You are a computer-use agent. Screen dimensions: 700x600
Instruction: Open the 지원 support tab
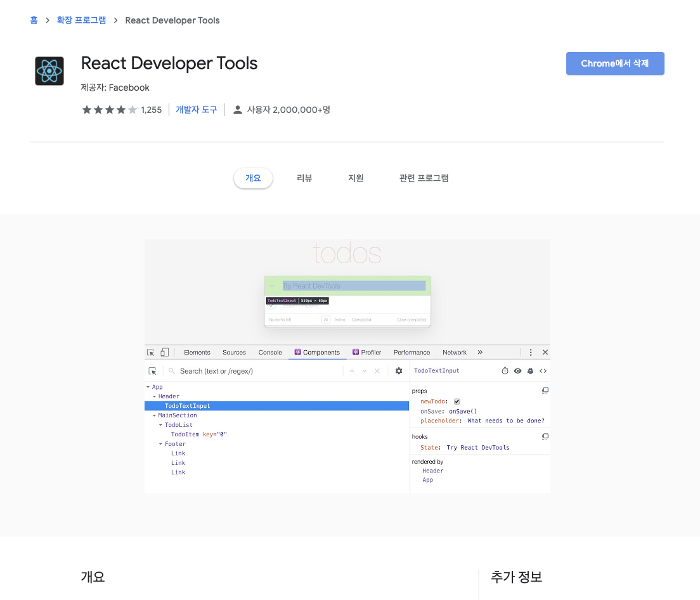coord(356,178)
